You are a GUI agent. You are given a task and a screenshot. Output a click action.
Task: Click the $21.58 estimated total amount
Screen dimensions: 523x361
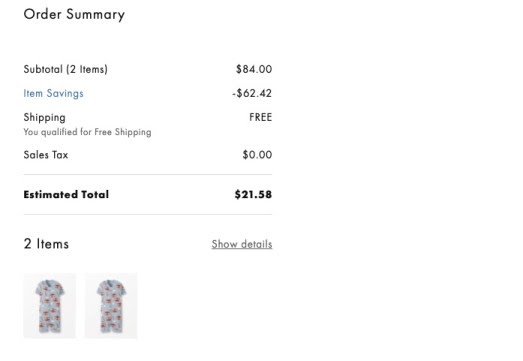(x=253, y=195)
